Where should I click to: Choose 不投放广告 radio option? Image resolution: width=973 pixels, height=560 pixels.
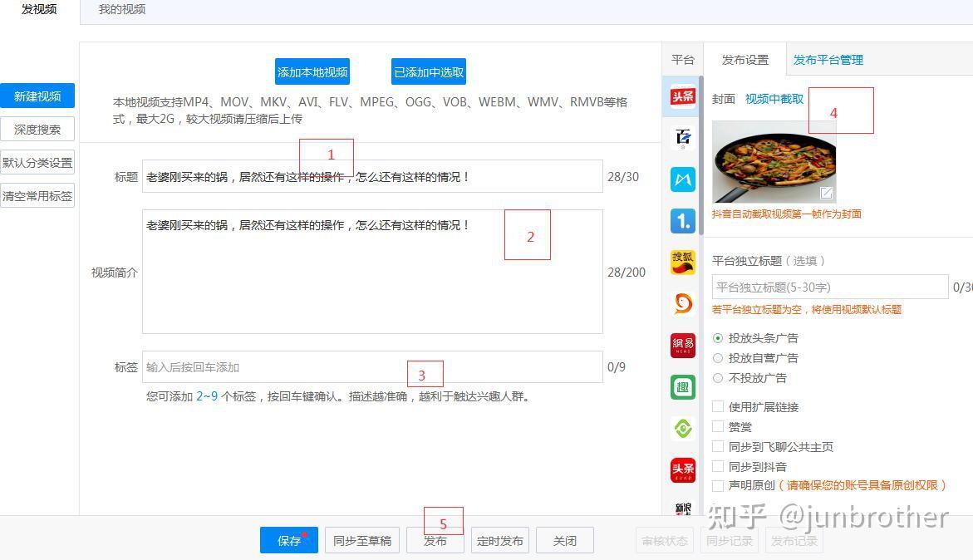click(718, 378)
